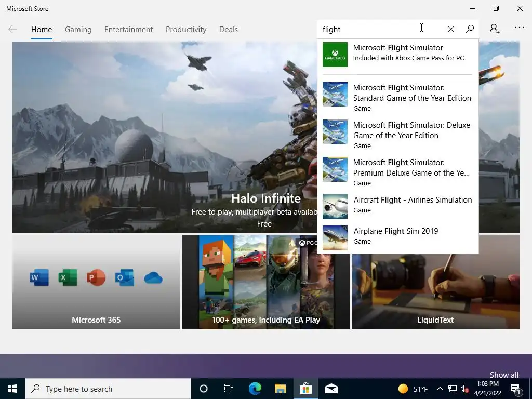Viewport: 532px width, 399px height.
Task: Click Airplane Flight Sim 2019 thumbnail
Action: (335, 238)
